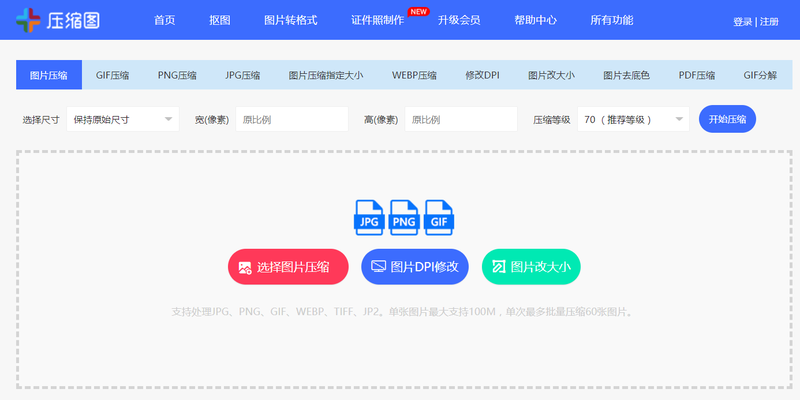Switch to the 图片压缩 tab
The width and height of the screenshot is (800, 400).
point(49,75)
